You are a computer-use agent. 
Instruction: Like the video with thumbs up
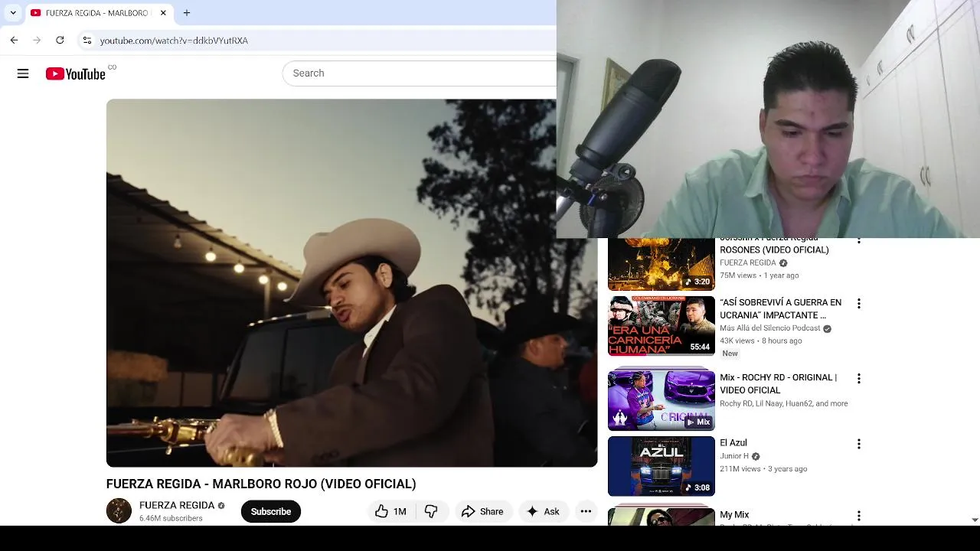pyautogui.click(x=390, y=511)
